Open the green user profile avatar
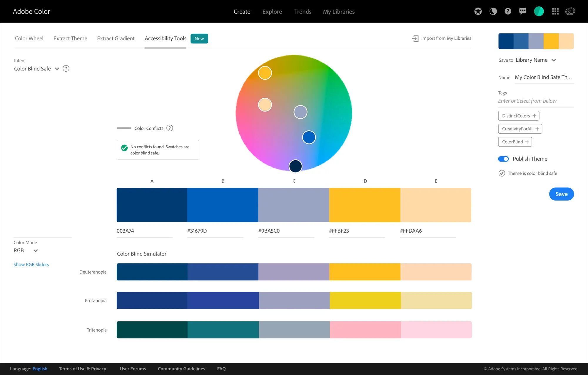This screenshot has width=588, height=375. (539, 11)
